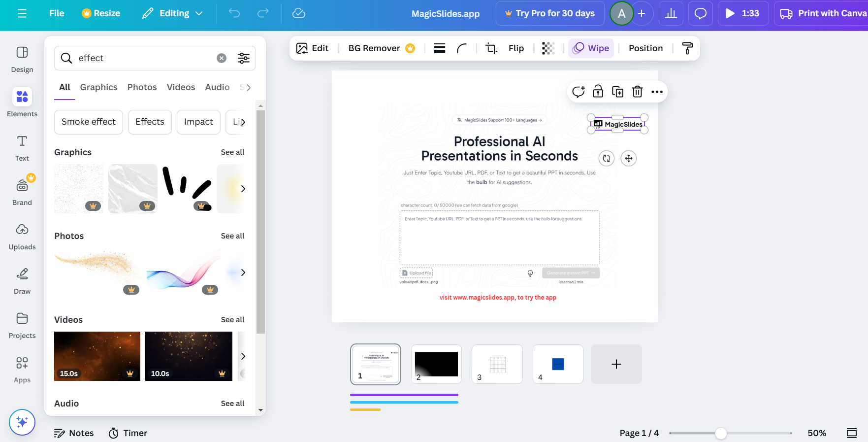Click the corner rounding icon
The height and width of the screenshot is (442, 868).
pos(462,48)
